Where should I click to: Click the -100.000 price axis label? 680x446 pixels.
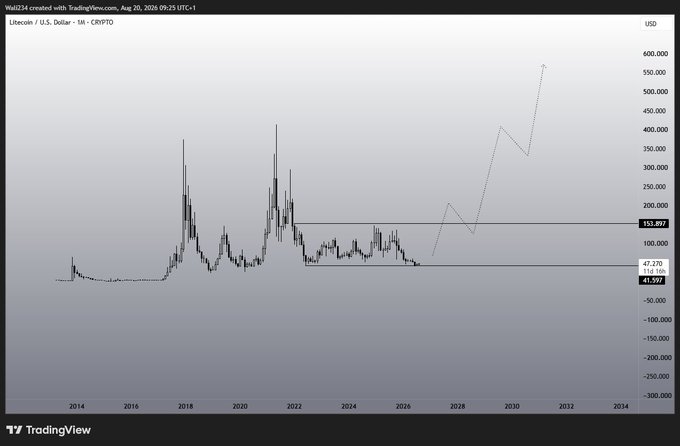655,319
